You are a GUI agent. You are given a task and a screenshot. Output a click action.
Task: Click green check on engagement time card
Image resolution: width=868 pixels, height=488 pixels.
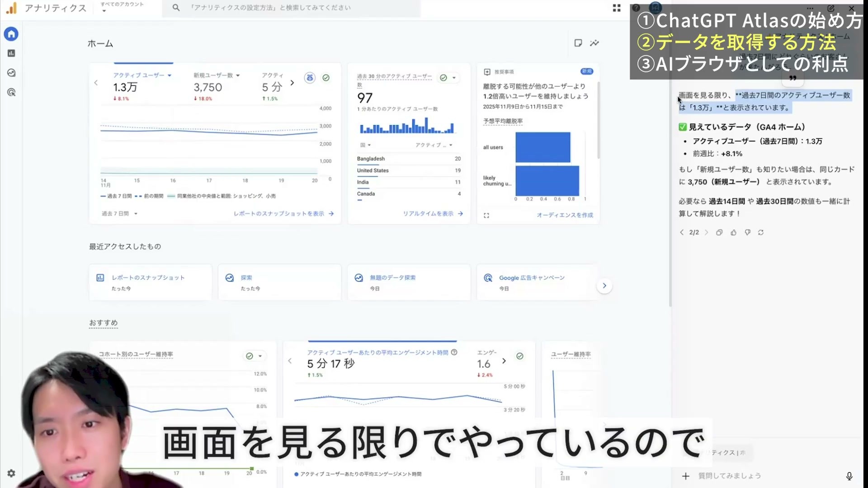[x=520, y=356]
